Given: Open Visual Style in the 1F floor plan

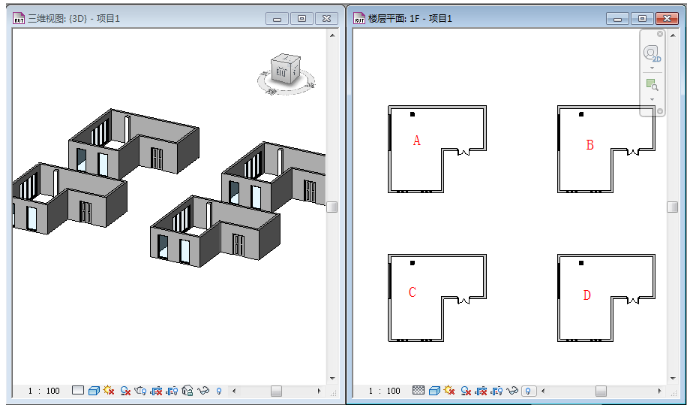Looking at the screenshot, I should [435, 390].
